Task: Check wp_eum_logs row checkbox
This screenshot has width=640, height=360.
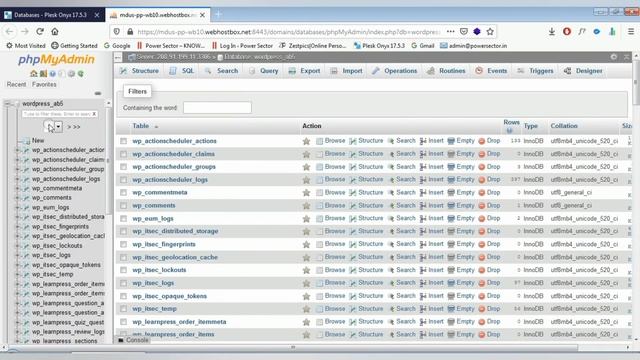Action: (x=123, y=219)
